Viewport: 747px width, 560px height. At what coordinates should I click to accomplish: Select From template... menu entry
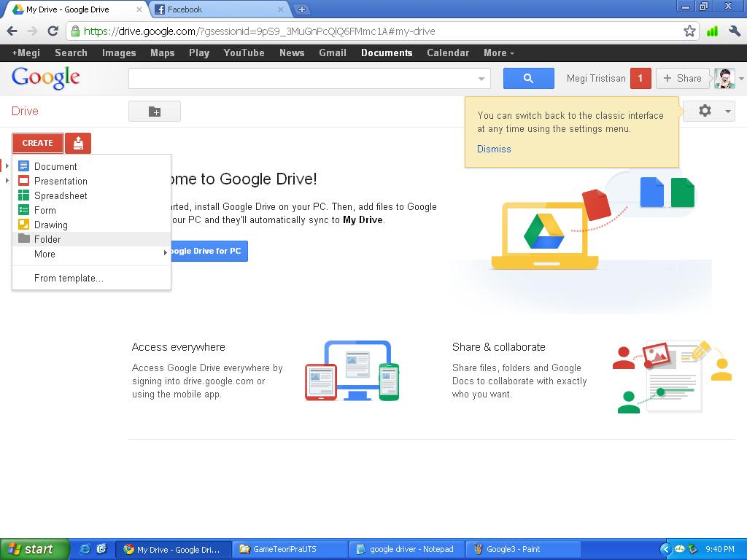91,278
